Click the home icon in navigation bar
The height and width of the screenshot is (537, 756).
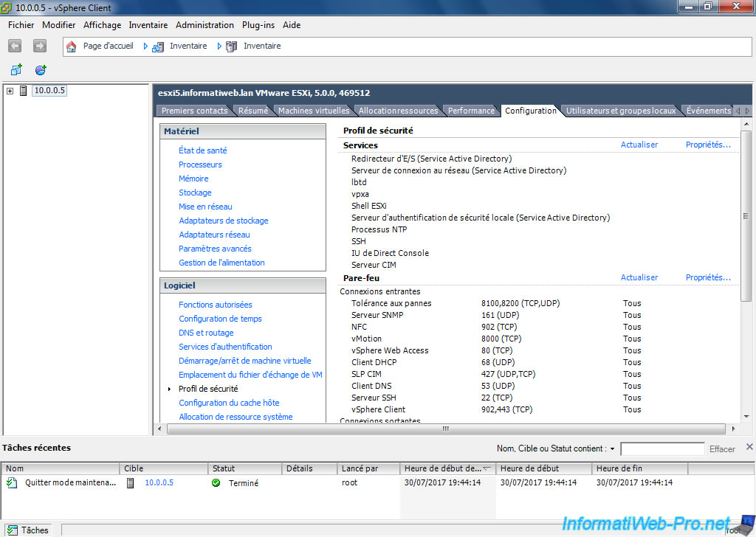tap(72, 46)
